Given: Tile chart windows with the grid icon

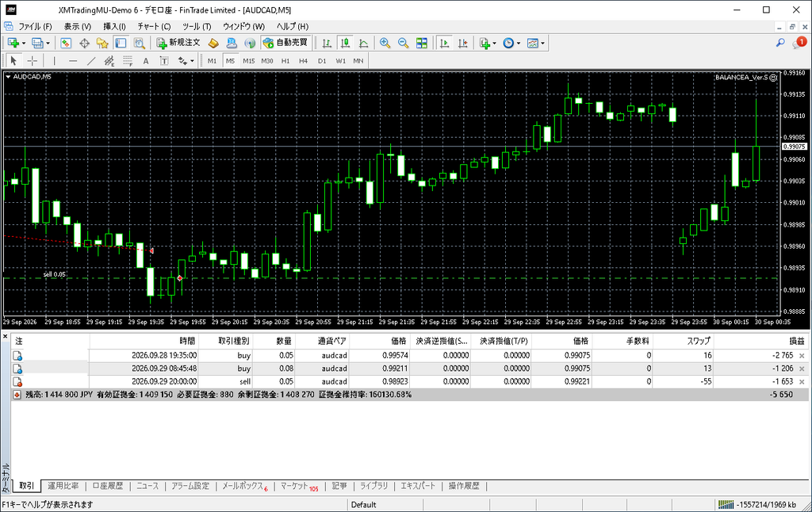Looking at the screenshot, I should [x=422, y=43].
